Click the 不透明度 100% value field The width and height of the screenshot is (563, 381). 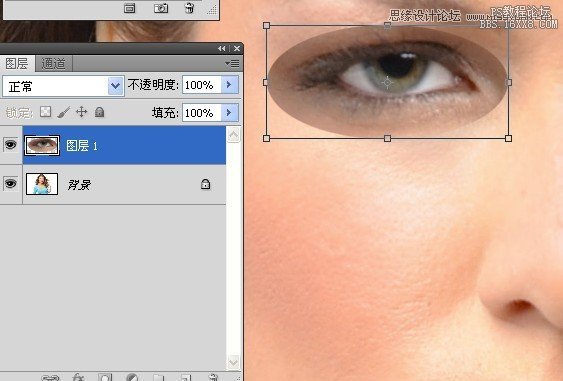click(x=201, y=85)
